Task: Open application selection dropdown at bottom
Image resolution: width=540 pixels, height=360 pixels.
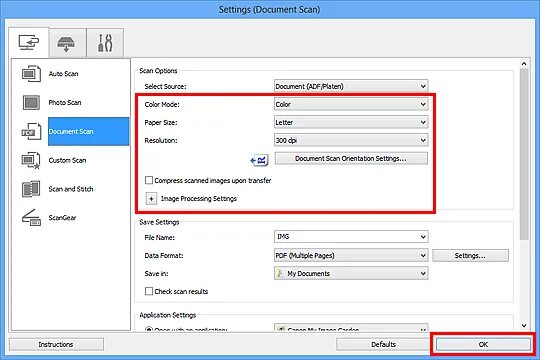Action: click(351, 328)
